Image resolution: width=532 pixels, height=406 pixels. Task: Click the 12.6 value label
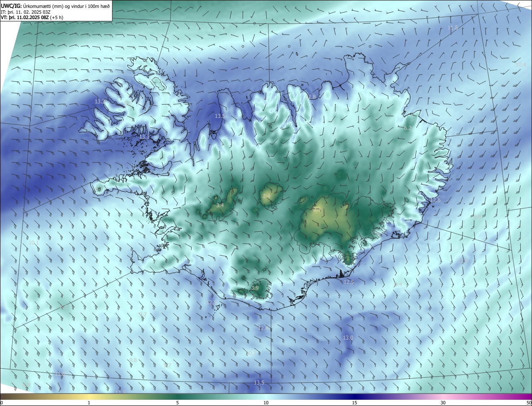435,201
